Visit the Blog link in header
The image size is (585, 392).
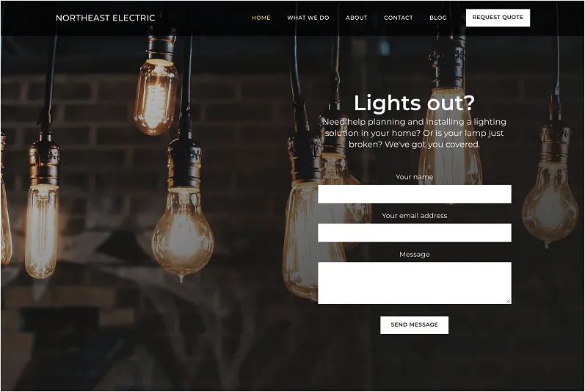click(x=437, y=18)
